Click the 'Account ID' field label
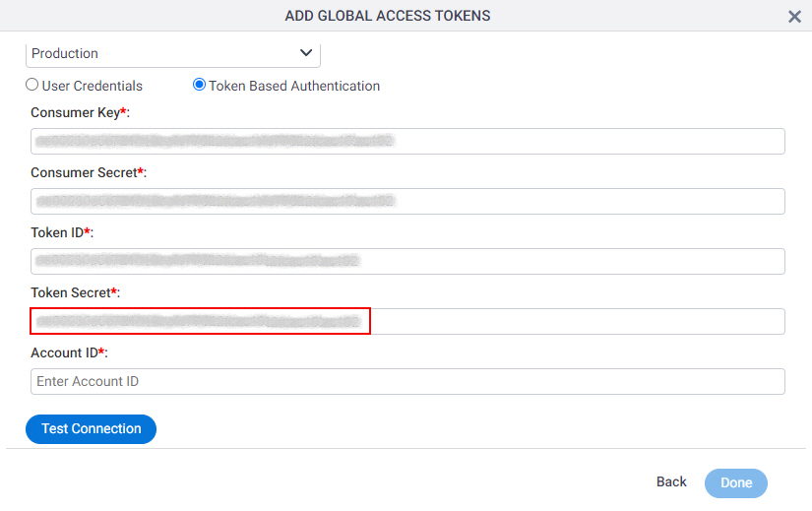The height and width of the screenshot is (511, 812). click(70, 352)
